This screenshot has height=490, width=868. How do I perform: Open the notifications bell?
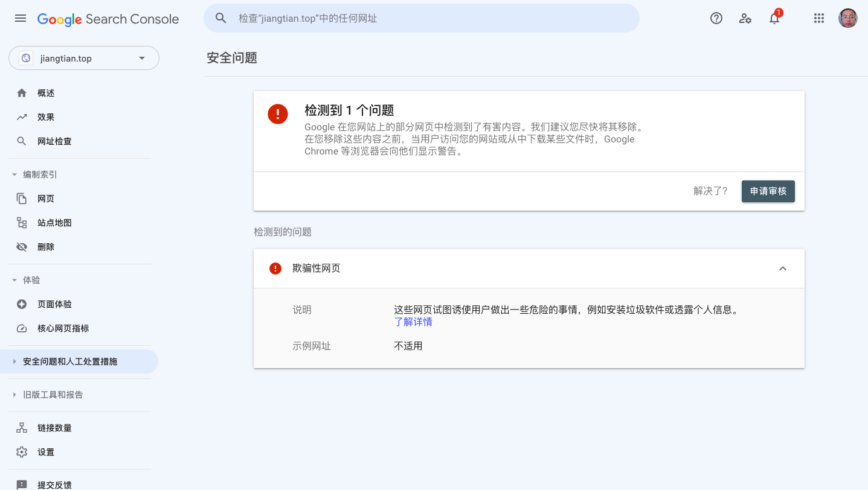[x=774, y=19]
